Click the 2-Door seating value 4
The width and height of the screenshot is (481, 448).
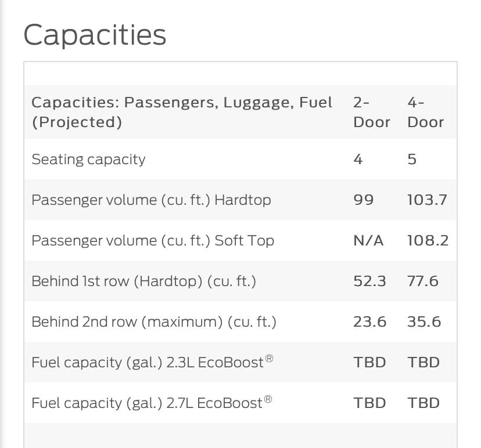[x=358, y=160]
